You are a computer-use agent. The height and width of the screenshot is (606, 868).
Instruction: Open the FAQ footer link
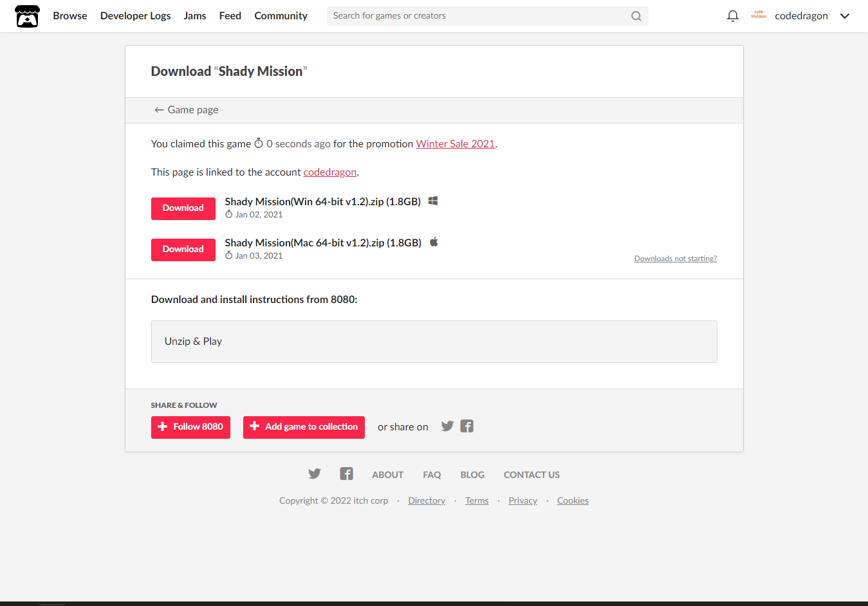432,475
